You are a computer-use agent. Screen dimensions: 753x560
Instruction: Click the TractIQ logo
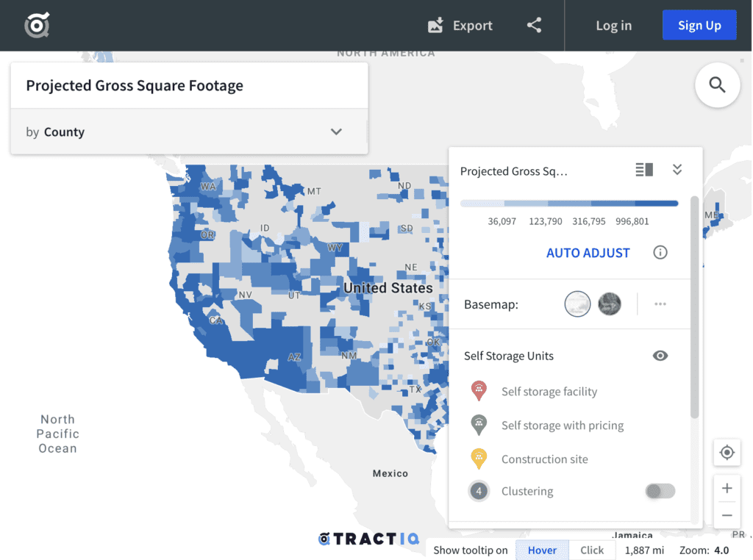368,539
